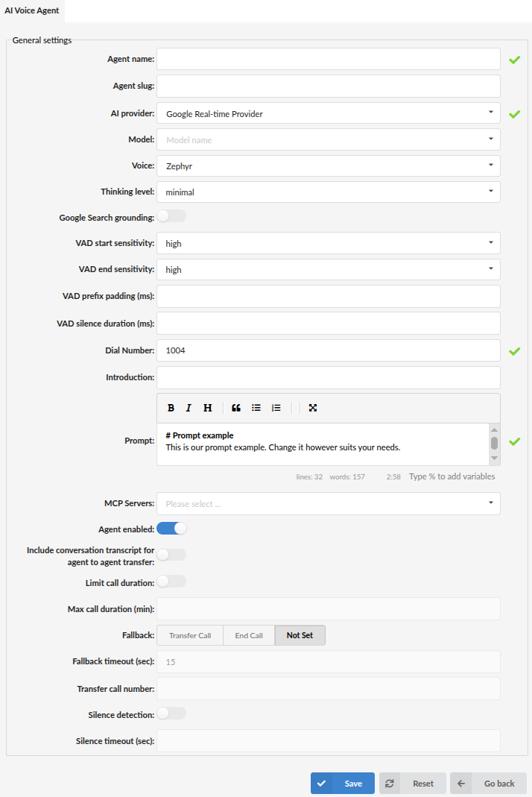The image size is (532, 797).
Task: Open the Thinking level dropdown
Action: coord(329,192)
